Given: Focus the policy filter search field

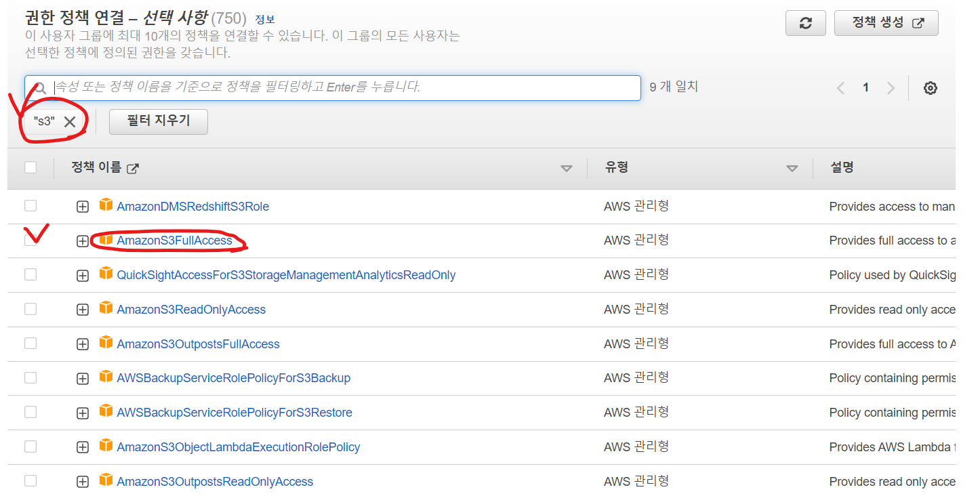Looking at the screenshot, I should tap(333, 88).
